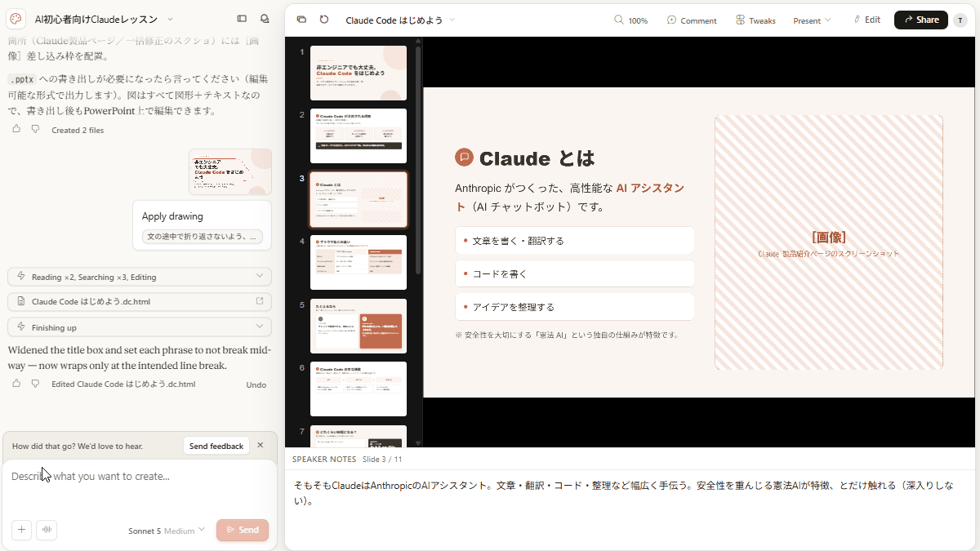Click the 'Describe what you want to create' prompt field
The image size is (980, 551).
pos(139,476)
